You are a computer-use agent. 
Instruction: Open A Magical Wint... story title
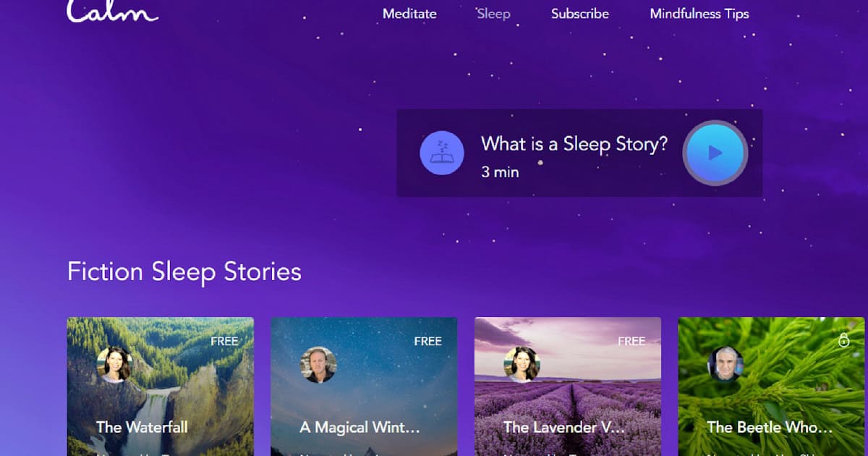[359, 427]
